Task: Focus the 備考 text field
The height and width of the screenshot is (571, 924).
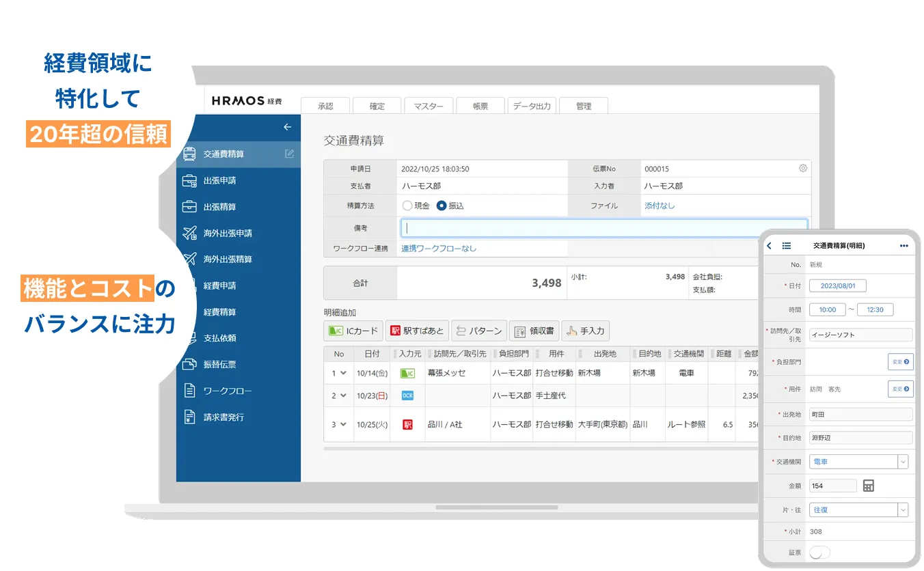Action: 604,227
